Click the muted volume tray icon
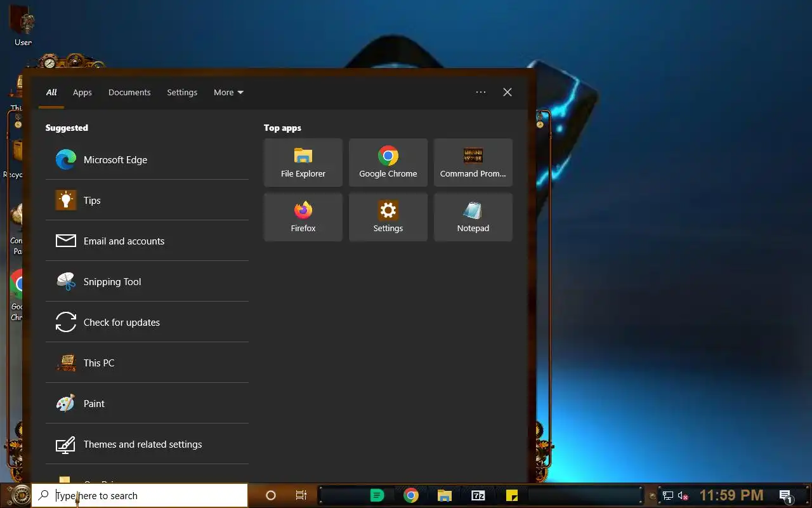 [683, 496]
